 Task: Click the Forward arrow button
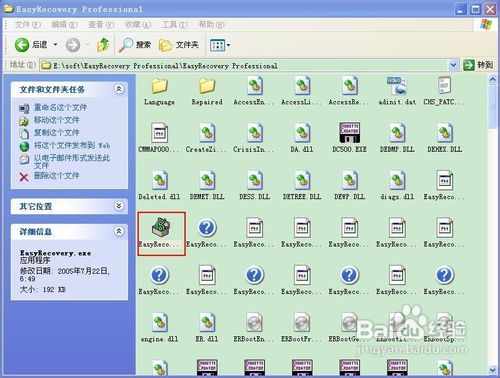[73, 45]
